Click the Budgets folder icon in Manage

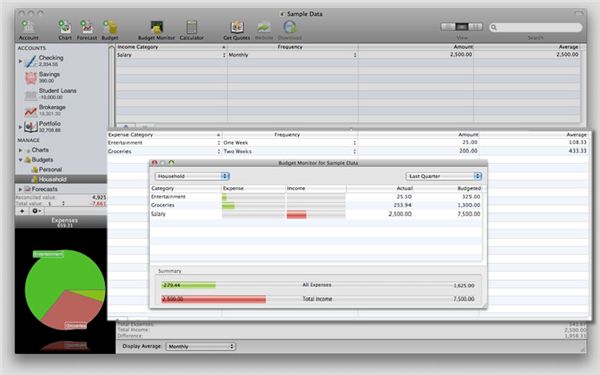pyautogui.click(x=28, y=160)
